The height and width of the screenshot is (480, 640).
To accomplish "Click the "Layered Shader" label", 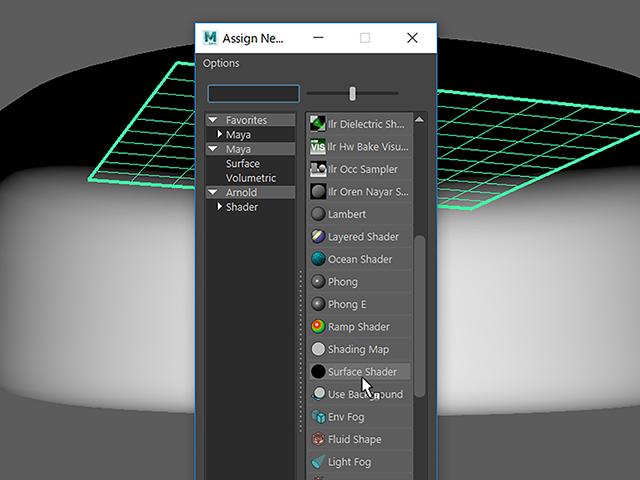I will (363, 237).
